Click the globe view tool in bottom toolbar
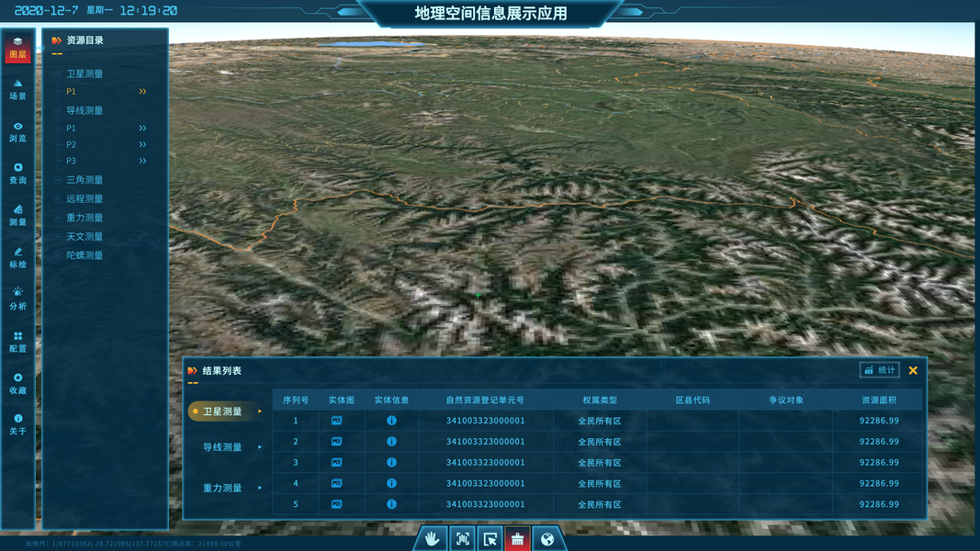This screenshot has width=980, height=551. pos(546,538)
